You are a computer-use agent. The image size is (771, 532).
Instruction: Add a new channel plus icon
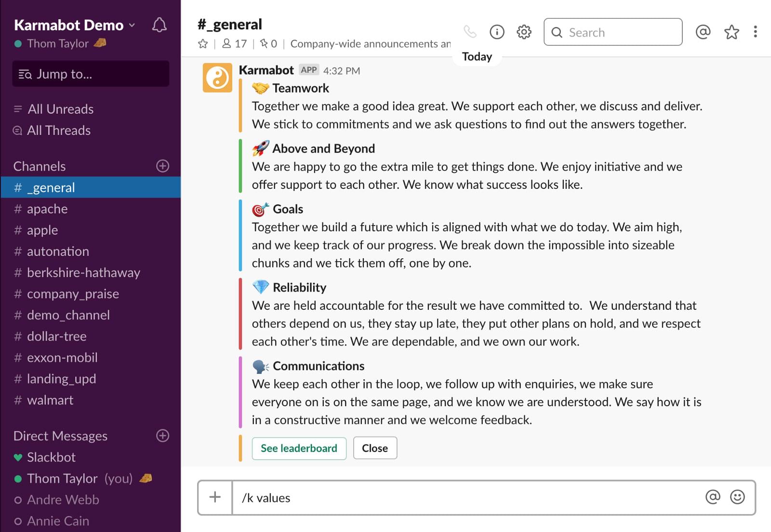pyautogui.click(x=163, y=166)
